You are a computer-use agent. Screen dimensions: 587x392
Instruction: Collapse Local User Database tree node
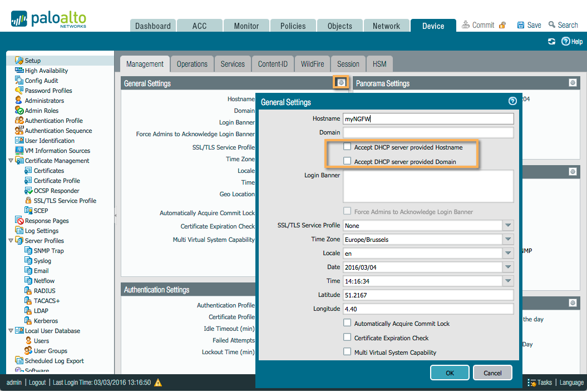click(x=11, y=331)
